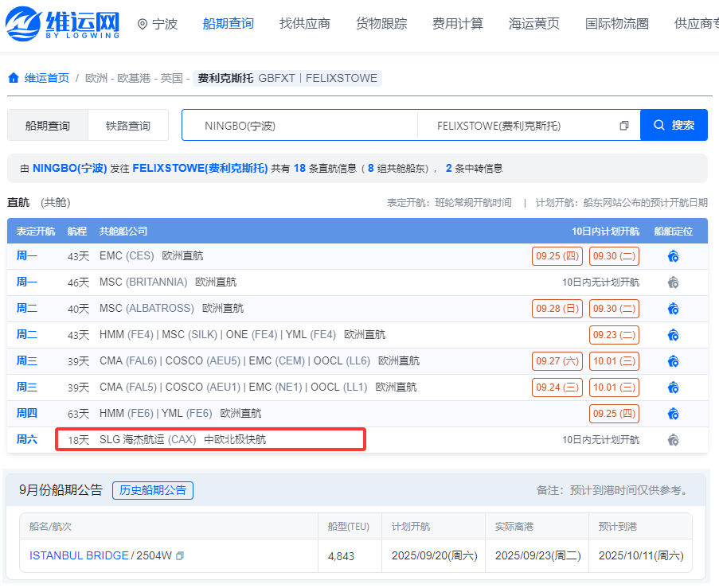Click the 周四 weekday in HMM (FE6) row
Image resolution: width=719 pixels, height=588 pixels.
click(26, 414)
